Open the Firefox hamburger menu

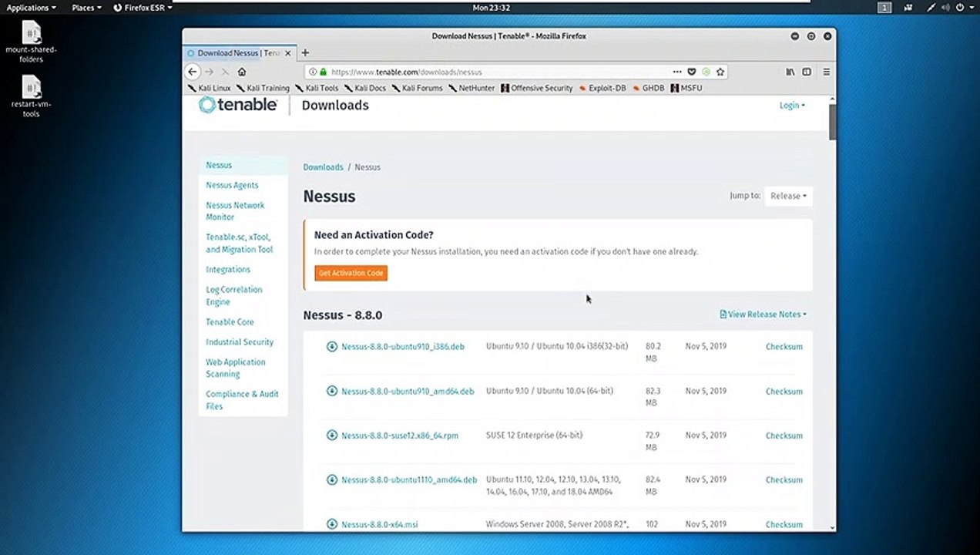[826, 72]
